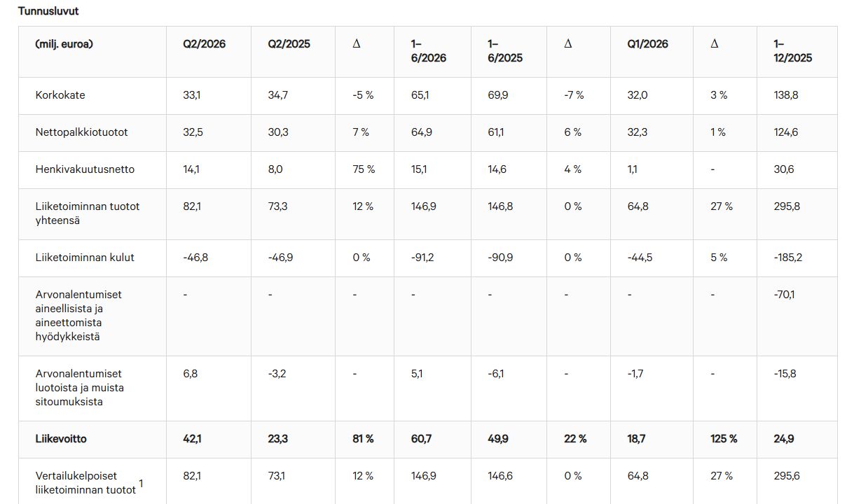This screenshot has width=847, height=504.
Task: Select the Henkivakuutusnetto row label
Action: point(85,169)
